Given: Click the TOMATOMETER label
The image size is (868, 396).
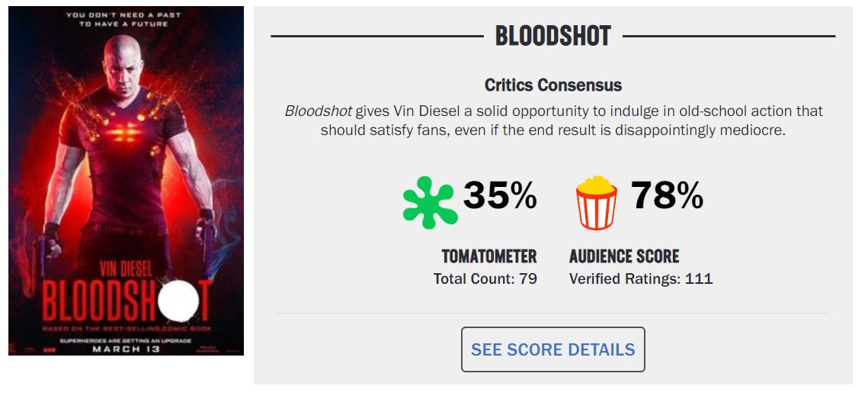Looking at the screenshot, I should 489,256.
